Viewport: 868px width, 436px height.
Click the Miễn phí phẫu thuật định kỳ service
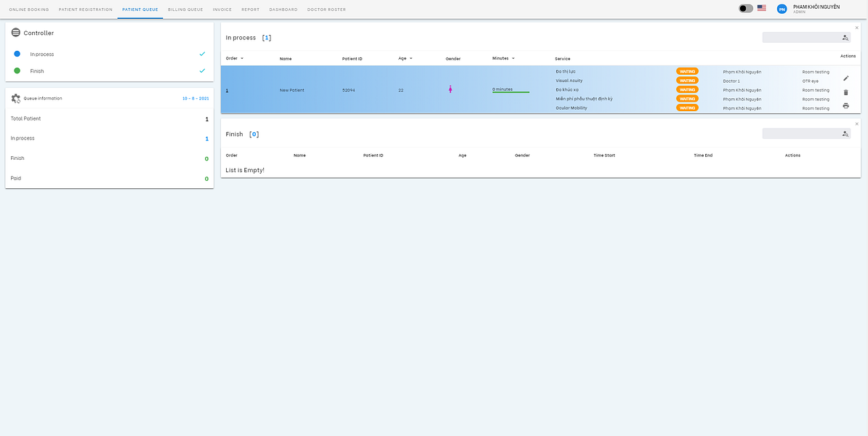pos(584,99)
